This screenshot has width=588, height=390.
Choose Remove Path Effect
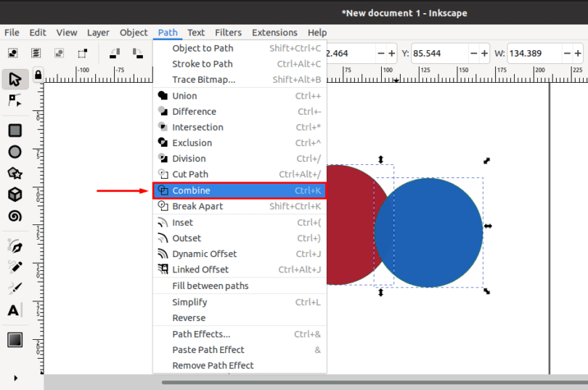240,365
